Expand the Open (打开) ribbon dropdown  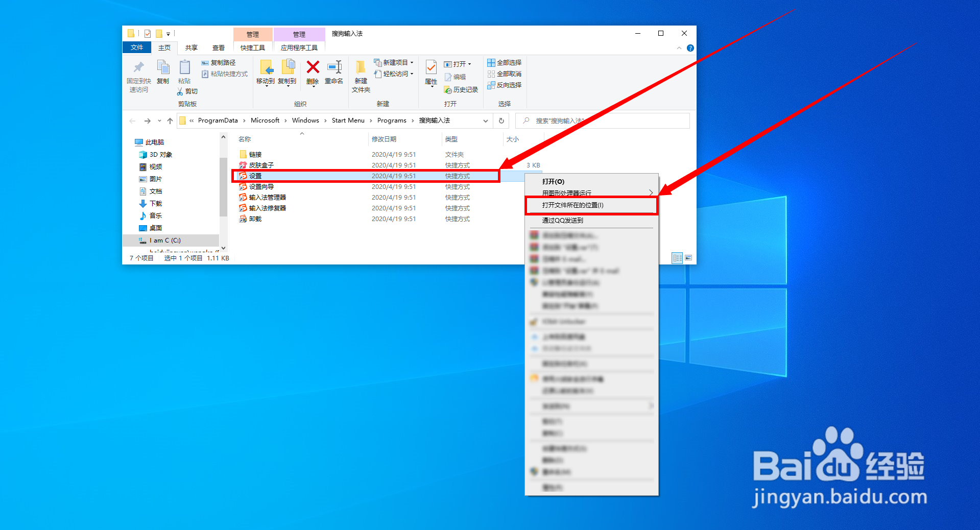point(458,64)
